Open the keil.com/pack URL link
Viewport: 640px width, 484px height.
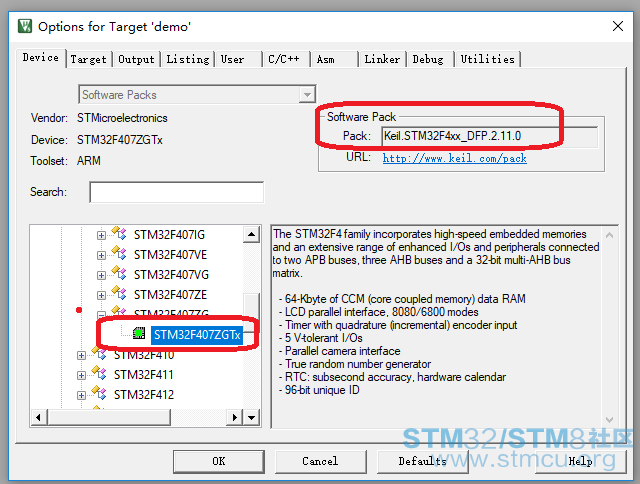(x=455, y=158)
